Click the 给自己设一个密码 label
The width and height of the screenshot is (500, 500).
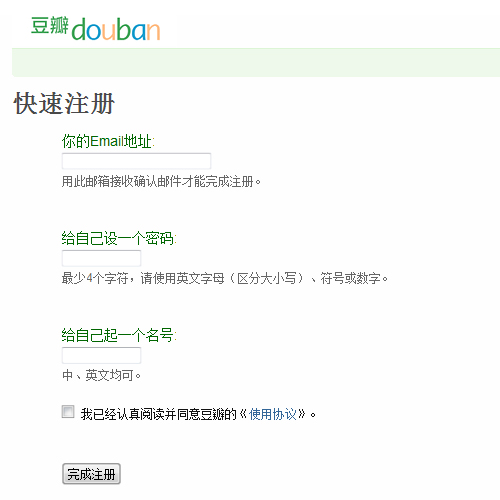[119, 238]
